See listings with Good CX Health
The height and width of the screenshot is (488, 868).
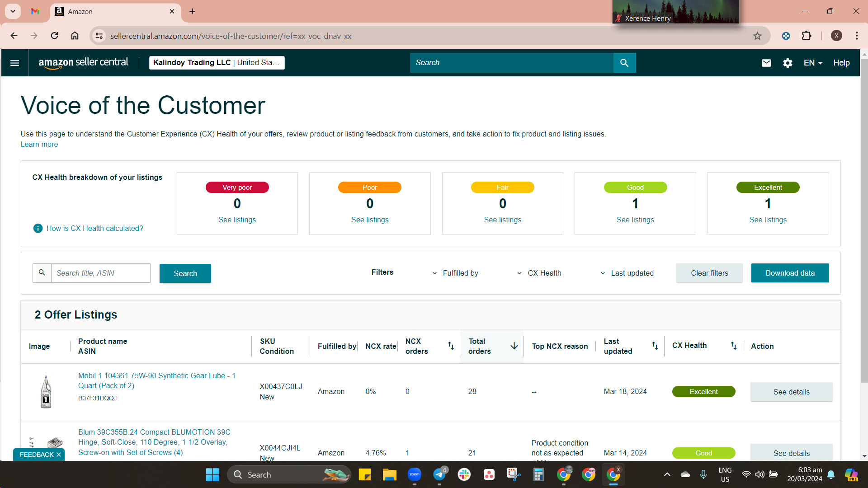[x=635, y=220]
